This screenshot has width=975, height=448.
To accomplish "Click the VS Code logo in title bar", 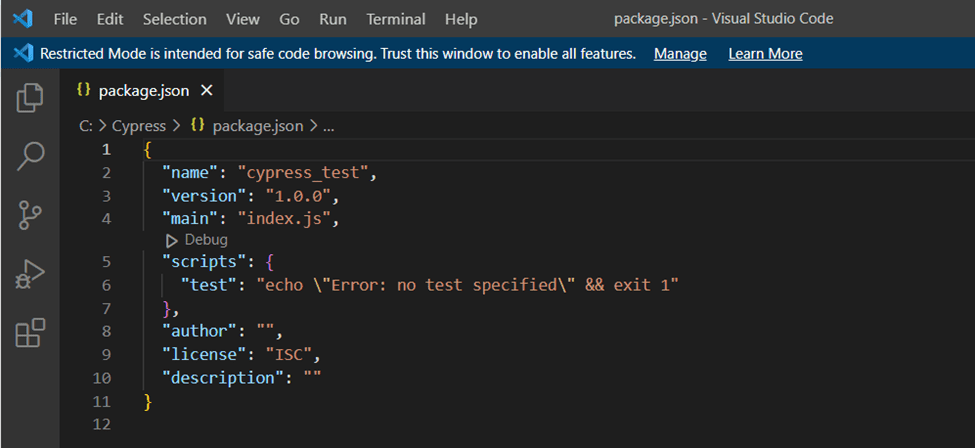I will (22, 19).
